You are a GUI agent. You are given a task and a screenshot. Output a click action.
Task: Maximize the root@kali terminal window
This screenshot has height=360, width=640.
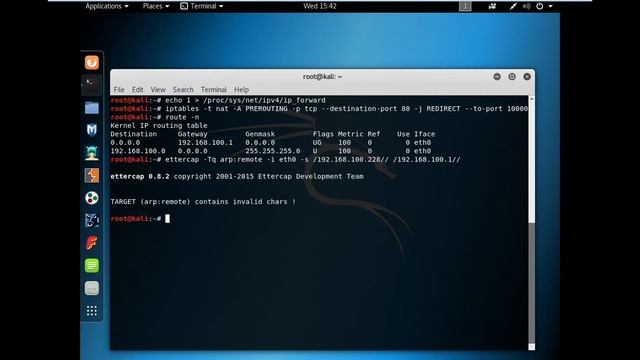tap(512, 76)
